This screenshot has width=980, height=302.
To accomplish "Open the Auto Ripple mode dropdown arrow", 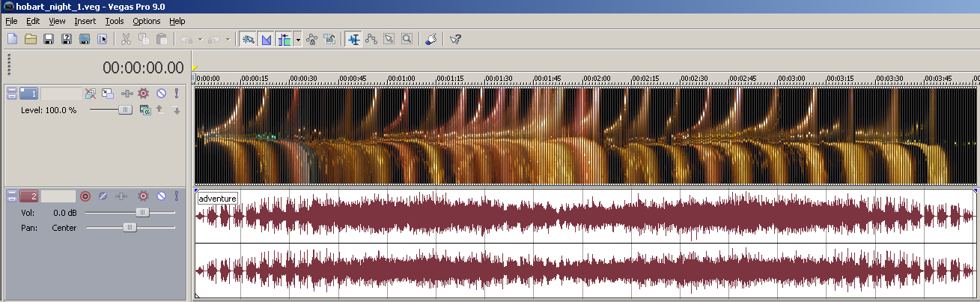I will [298, 38].
